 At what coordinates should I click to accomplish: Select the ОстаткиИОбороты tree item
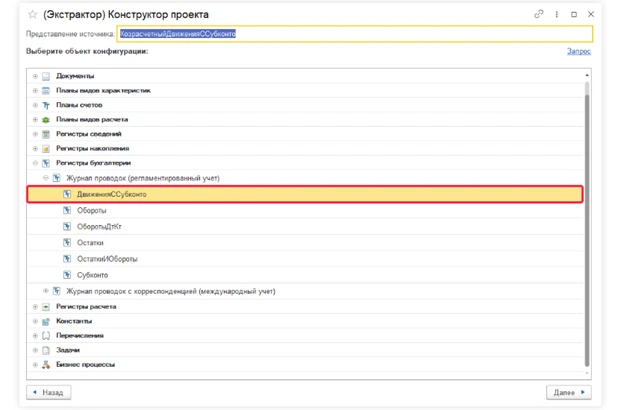pyautogui.click(x=107, y=258)
